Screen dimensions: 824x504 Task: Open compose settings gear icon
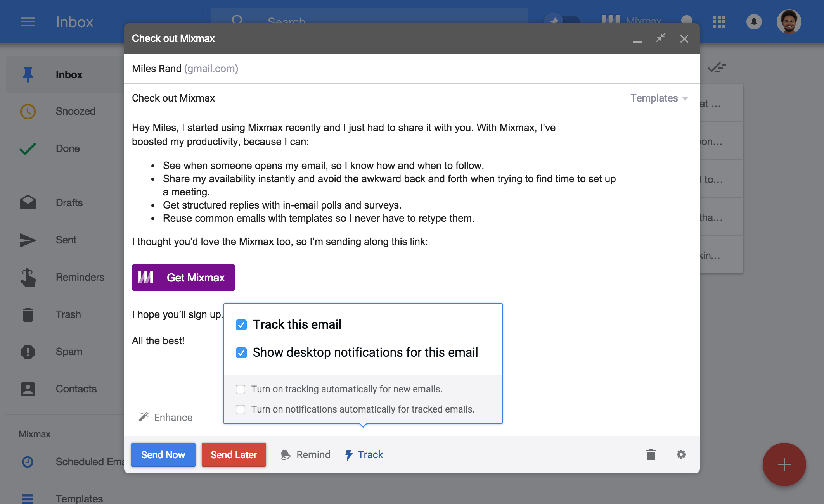(681, 454)
